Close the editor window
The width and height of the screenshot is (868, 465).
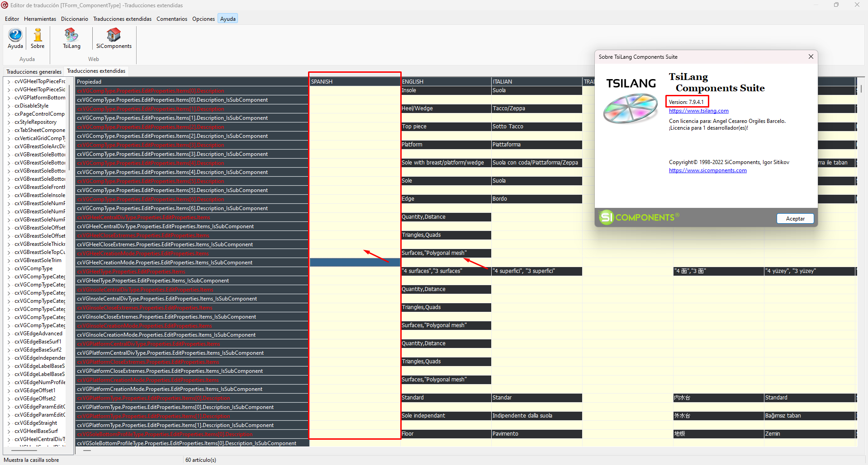click(x=857, y=5)
